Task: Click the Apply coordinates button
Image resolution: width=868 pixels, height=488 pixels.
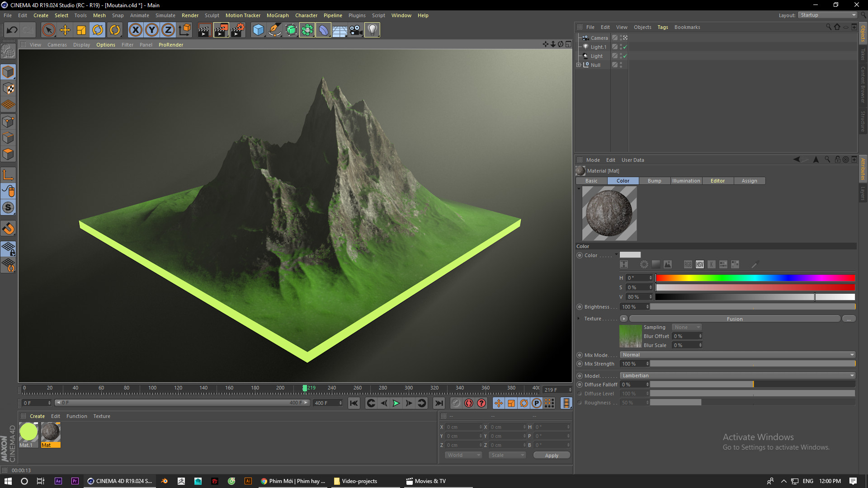Action: [552, 455]
